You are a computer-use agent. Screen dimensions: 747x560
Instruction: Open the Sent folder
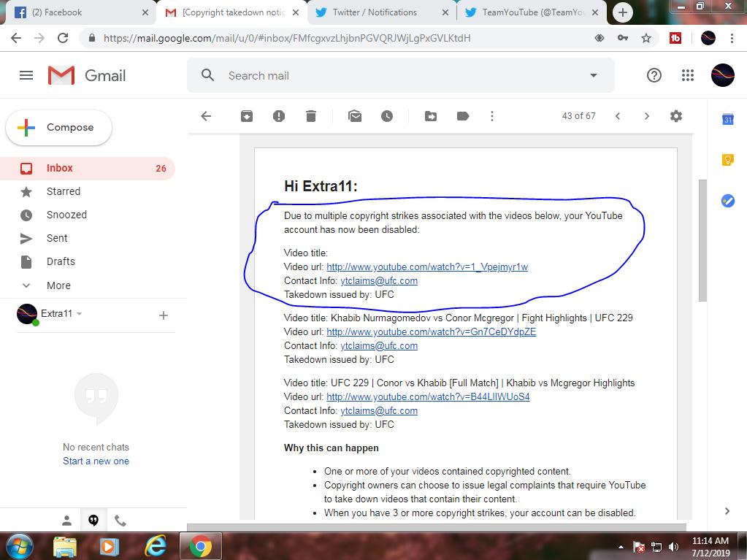(x=88, y=238)
